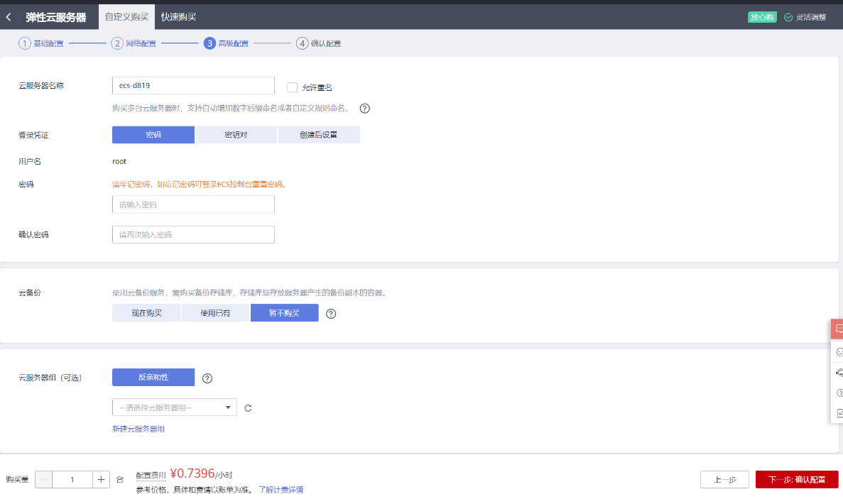Screen dimensions: 843x504
Task: Click the 请输入密码 password field
Action: (x=192, y=204)
